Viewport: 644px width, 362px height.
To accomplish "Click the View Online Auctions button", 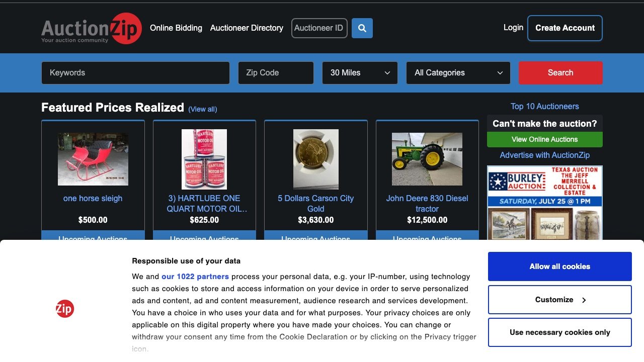I will [545, 139].
